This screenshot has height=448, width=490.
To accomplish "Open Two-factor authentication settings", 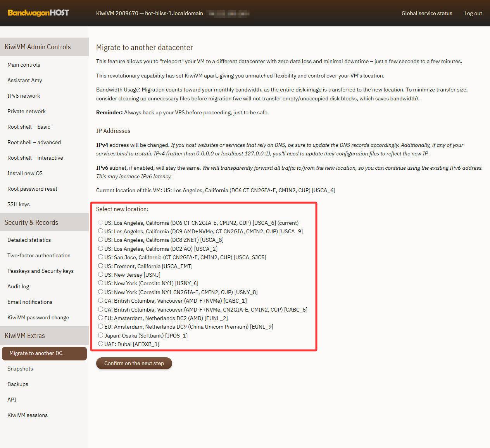I will (39, 255).
